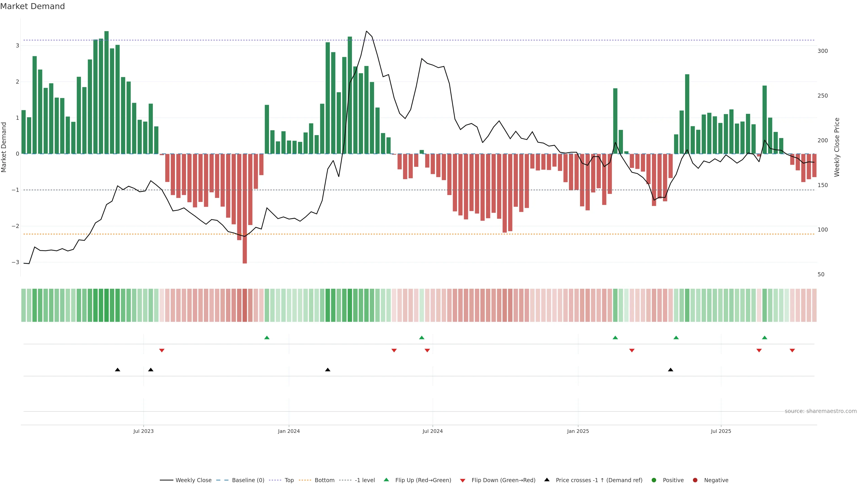Click the red Negative legend dot
868x488 pixels.
tap(695, 480)
